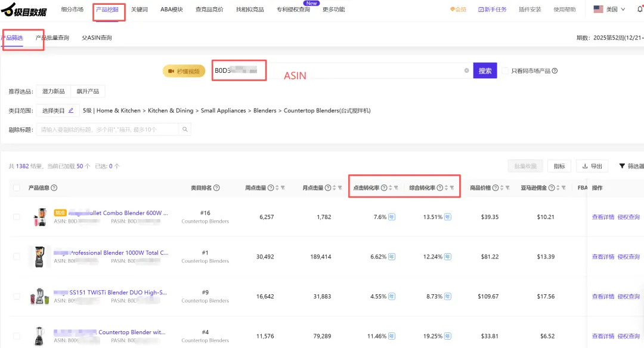Toggle the select-all checkbox in table header
The height and width of the screenshot is (348, 644).
tap(17, 188)
